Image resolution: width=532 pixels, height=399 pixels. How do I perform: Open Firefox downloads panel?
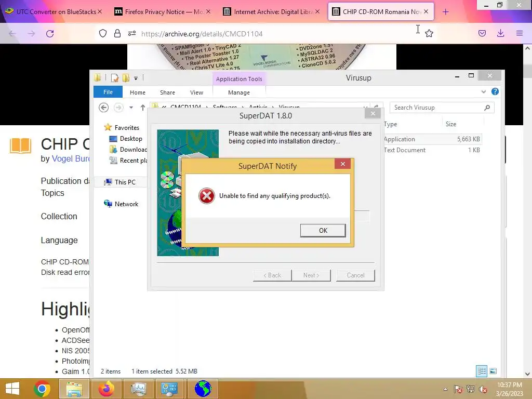tap(500, 33)
